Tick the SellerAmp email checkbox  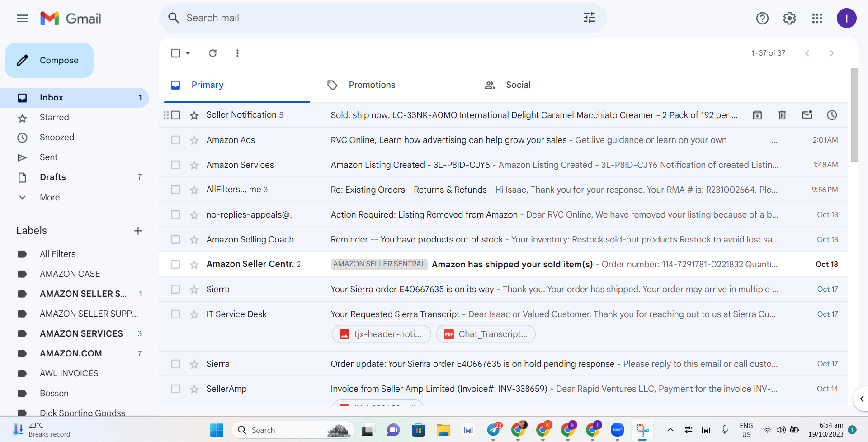point(175,389)
